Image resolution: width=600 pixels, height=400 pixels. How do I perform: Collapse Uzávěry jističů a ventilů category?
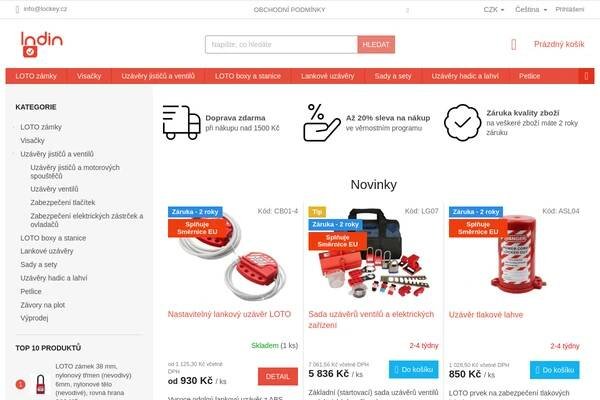click(x=15, y=154)
